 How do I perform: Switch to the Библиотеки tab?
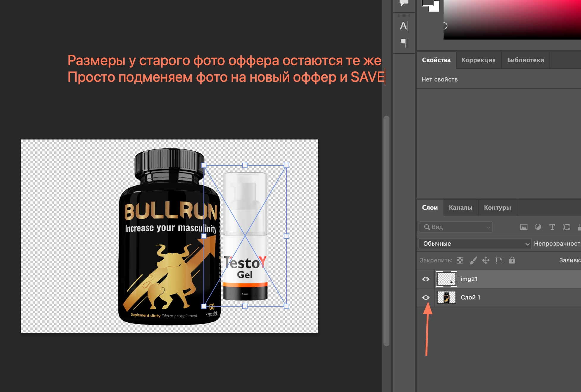(x=525, y=60)
